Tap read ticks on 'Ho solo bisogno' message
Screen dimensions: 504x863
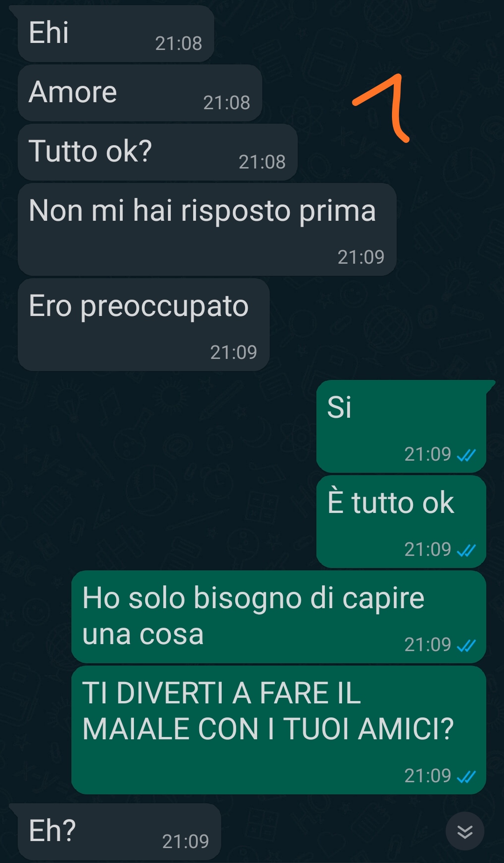point(466,645)
